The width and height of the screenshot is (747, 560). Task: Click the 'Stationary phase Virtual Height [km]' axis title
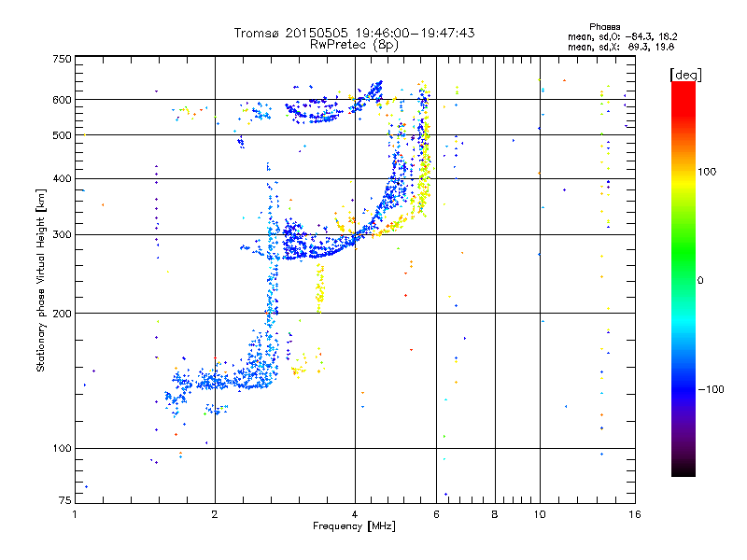click(x=41, y=280)
